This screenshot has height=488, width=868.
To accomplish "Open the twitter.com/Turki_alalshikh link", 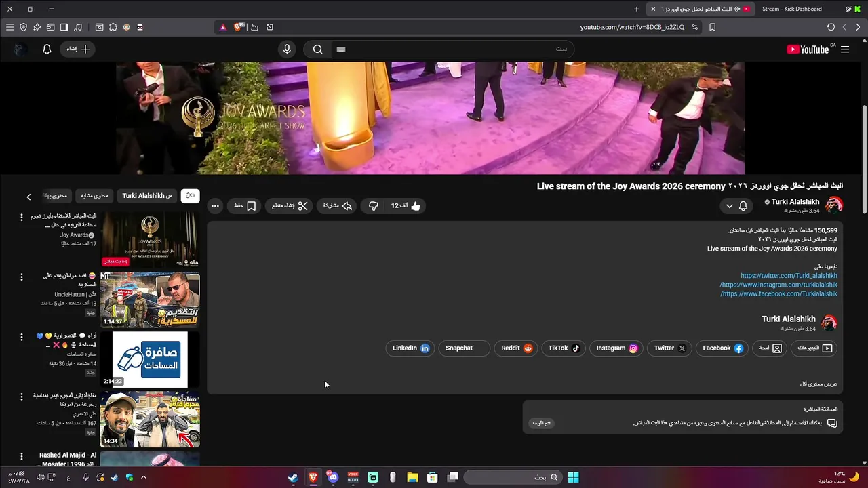I will click(x=789, y=276).
